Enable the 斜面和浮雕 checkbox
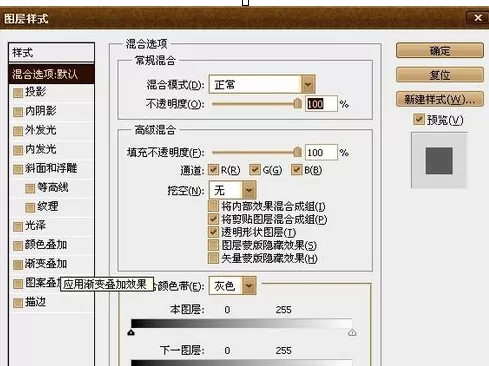 coord(18,169)
